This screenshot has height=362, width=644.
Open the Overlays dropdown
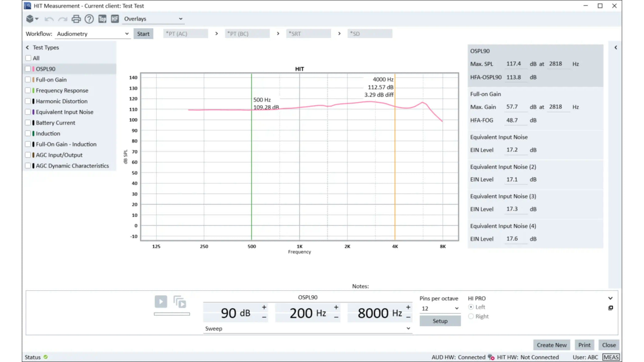click(153, 19)
